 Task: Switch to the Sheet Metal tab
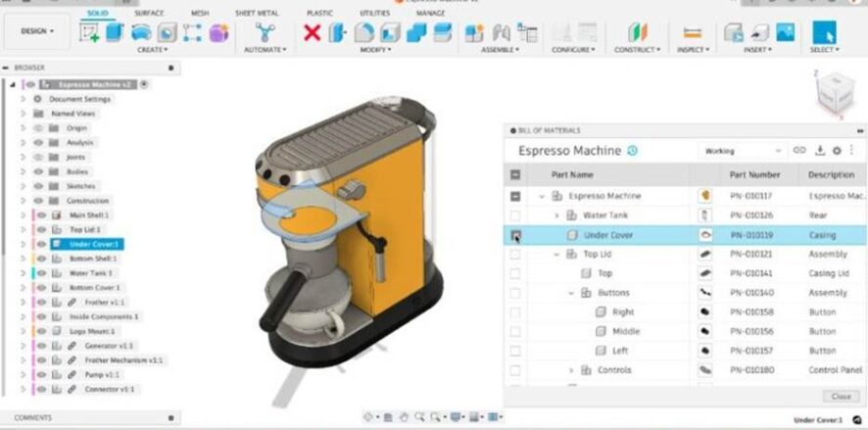pyautogui.click(x=257, y=14)
